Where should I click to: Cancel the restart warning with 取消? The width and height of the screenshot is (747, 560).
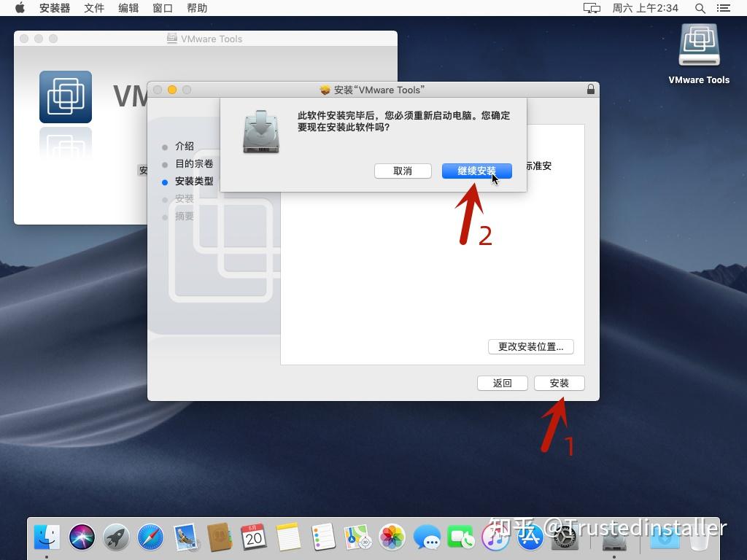pos(403,171)
